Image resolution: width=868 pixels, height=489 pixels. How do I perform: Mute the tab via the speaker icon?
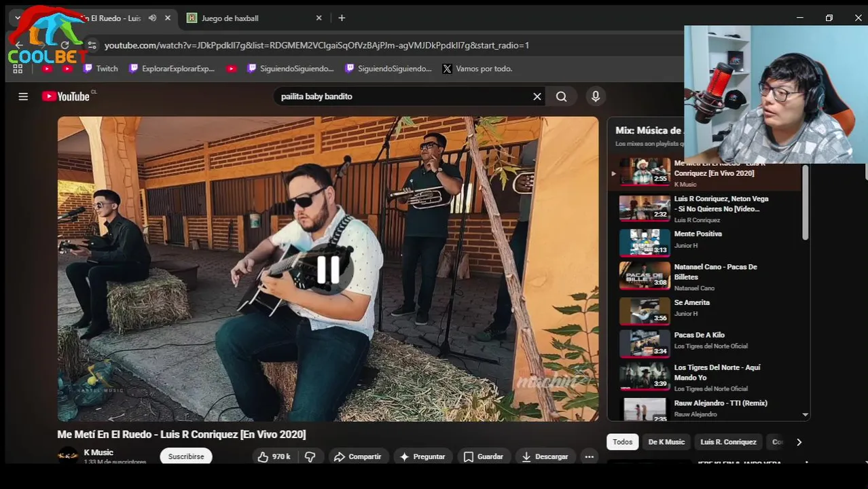pos(152,18)
